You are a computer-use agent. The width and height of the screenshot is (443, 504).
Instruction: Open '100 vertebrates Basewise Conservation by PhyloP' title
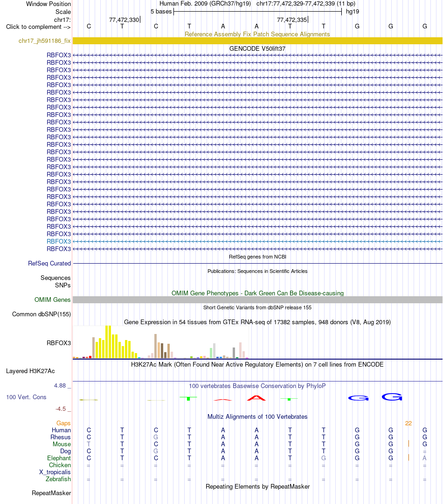[x=257, y=386]
